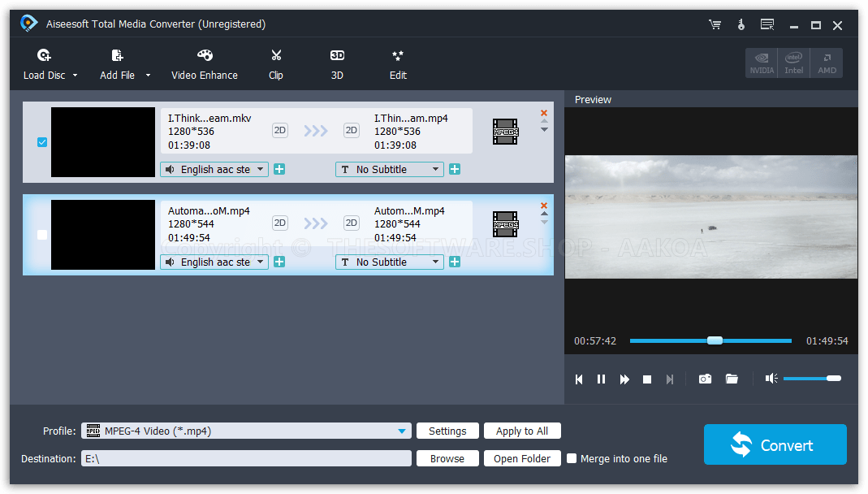The height and width of the screenshot is (494, 868).
Task: Remove I.Think...eam.mkv with the red X
Action: tap(544, 113)
